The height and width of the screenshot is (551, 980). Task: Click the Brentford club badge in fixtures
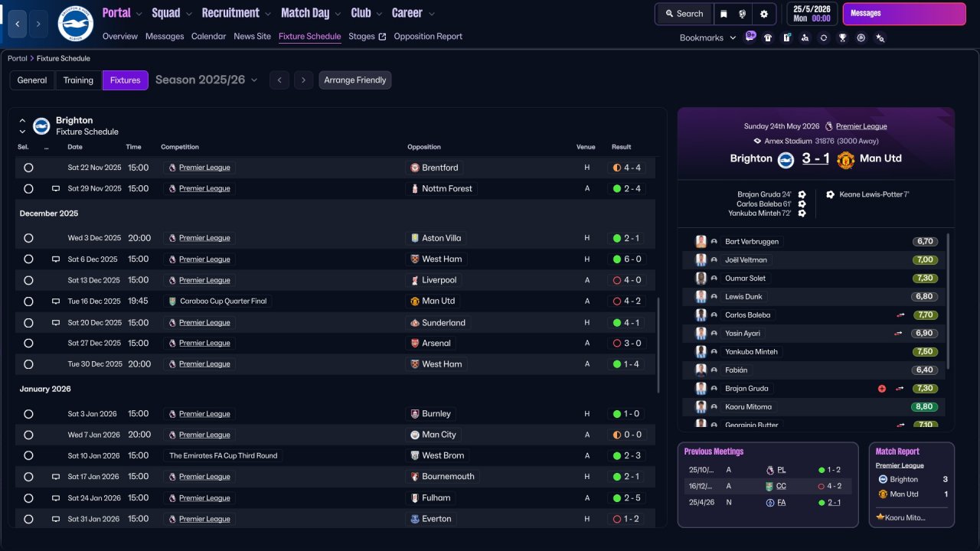pos(415,168)
